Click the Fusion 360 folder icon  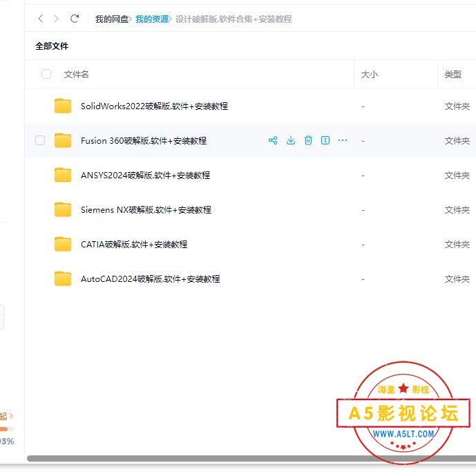point(63,140)
